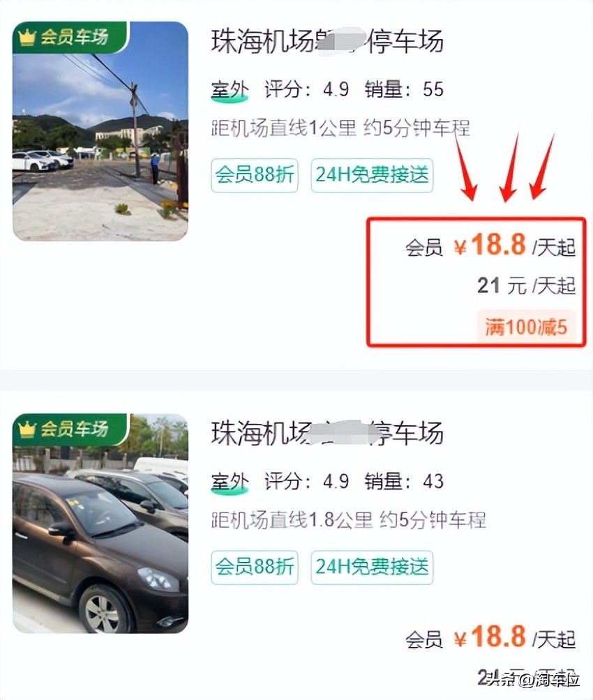Tap 会员88折 tag on first listing
The height and width of the screenshot is (700, 593).
click(254, 175)
